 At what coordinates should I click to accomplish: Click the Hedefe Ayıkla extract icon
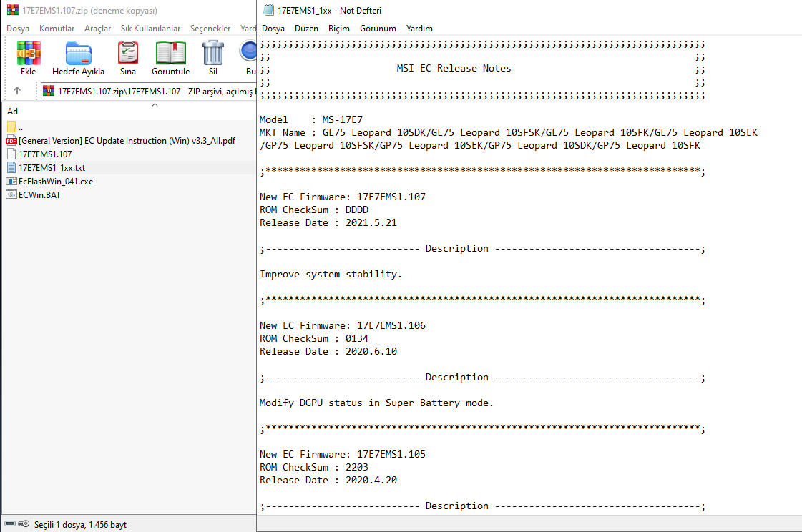coord(78,53)
